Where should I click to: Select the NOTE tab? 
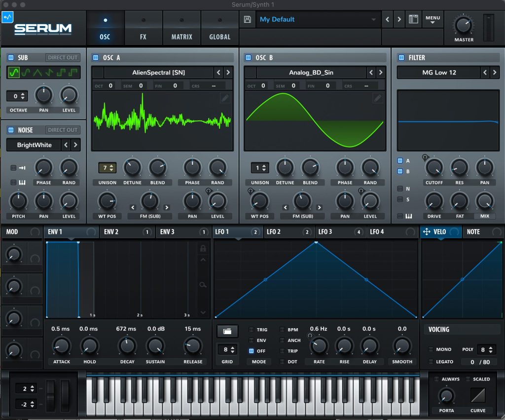click(x=482, y=232)
